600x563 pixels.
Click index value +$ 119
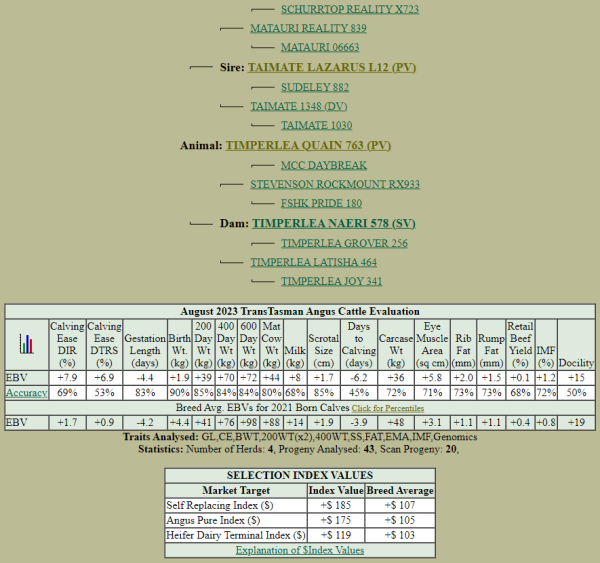click(336, 535)
